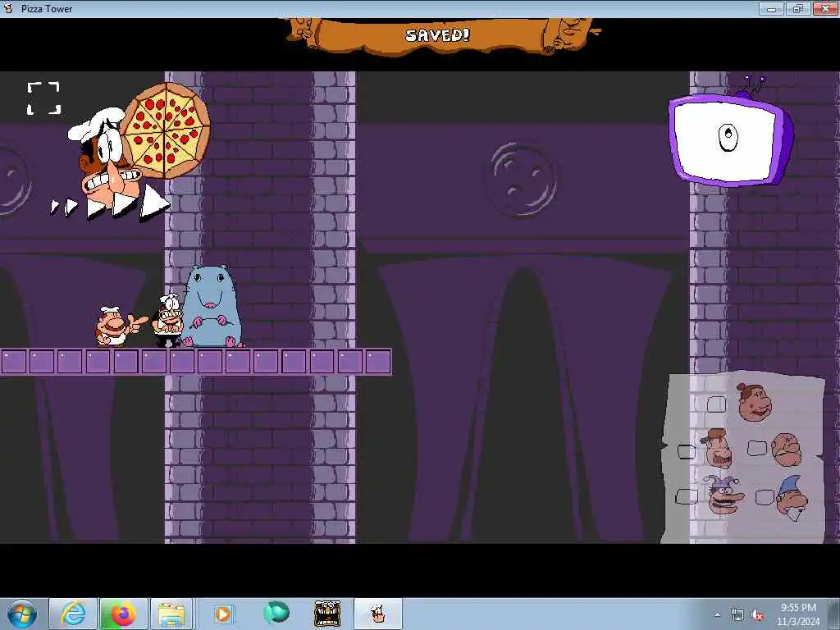Open the network tray icon
Image resolution: width=840 pixels, height=630 pixels.
tap(737, 615)
